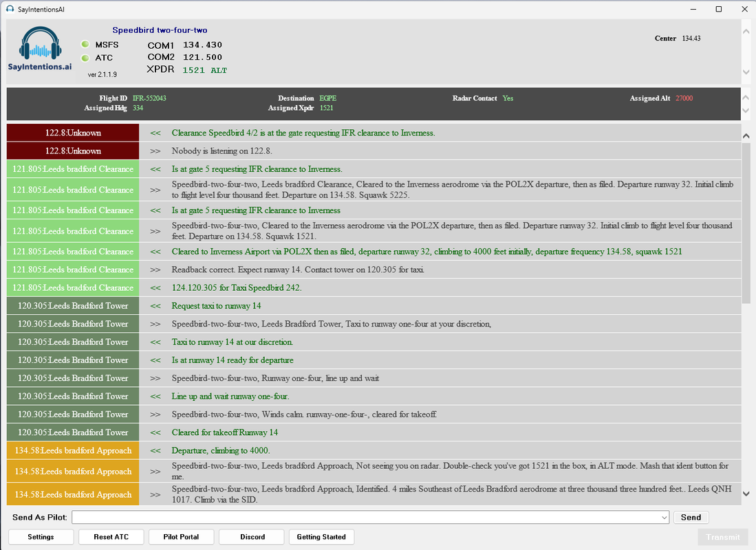Click the Radar Contact value Yes

(x=508, y=98)
